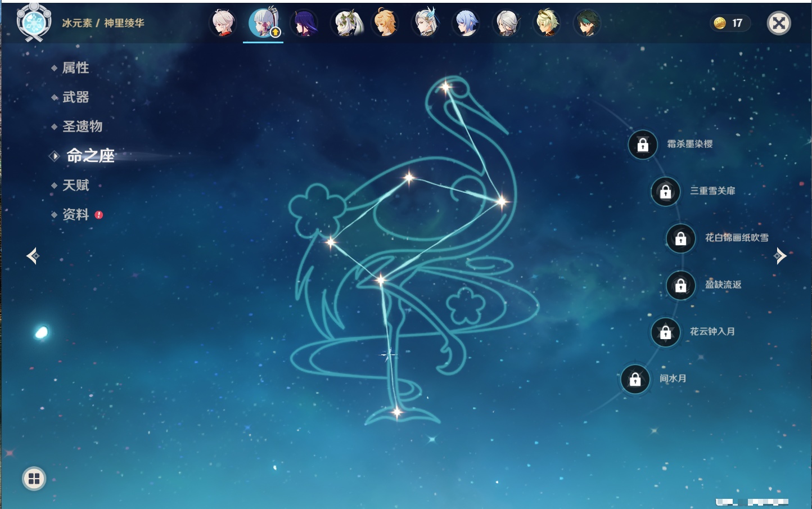Screen dimensions: 812x509
Task: Click the gold coin counter showing 17
Action: (x=729, y=23)
